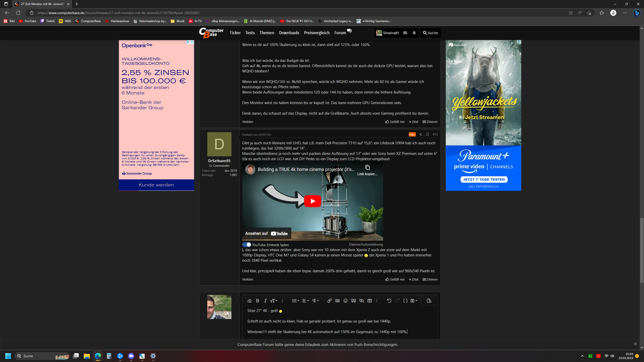Image resolution: width=644 pixels, height=362 pixels.
Task: Insert an image via editor toolbar
Action: pyautogui.click(x=337, y=301)
